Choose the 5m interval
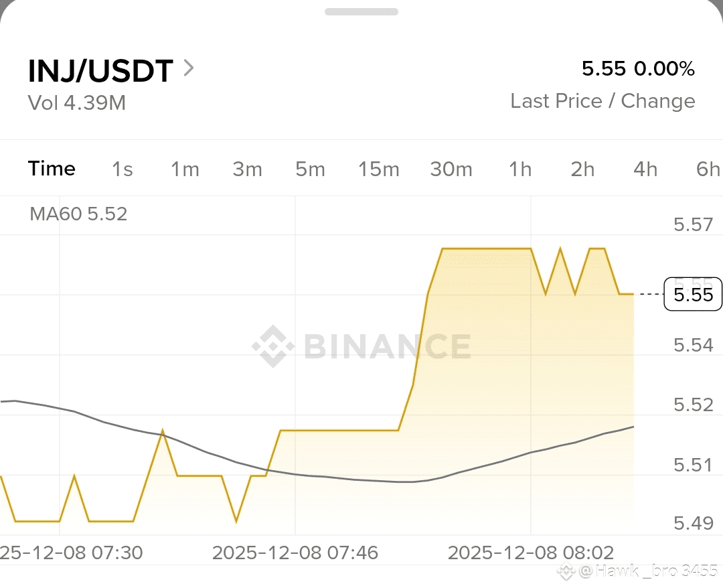Viewport: 723px width, 588px height. [x=311, y=169]
